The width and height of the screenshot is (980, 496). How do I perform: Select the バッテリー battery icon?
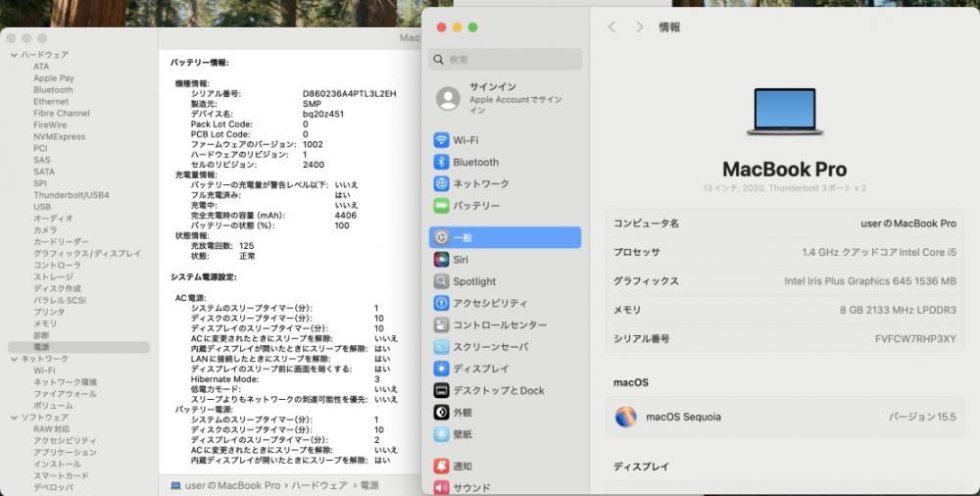(x=441, y=206)
